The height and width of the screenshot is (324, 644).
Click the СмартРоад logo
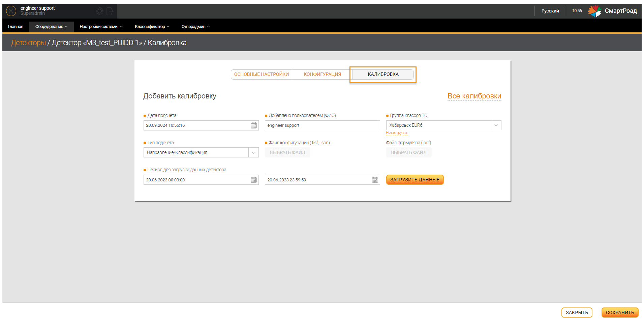(x=613, y=11)
